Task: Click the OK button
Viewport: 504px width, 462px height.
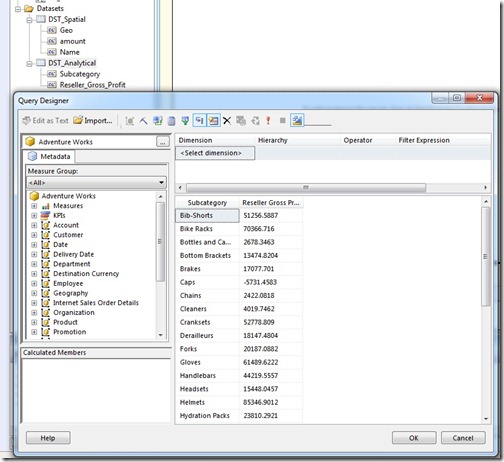Action: point(414,438)
